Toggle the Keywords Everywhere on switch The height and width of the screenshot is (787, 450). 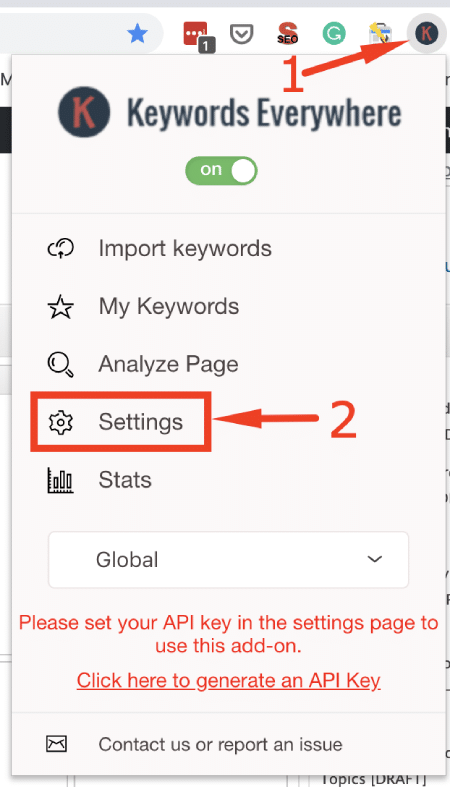coord(221,171)
